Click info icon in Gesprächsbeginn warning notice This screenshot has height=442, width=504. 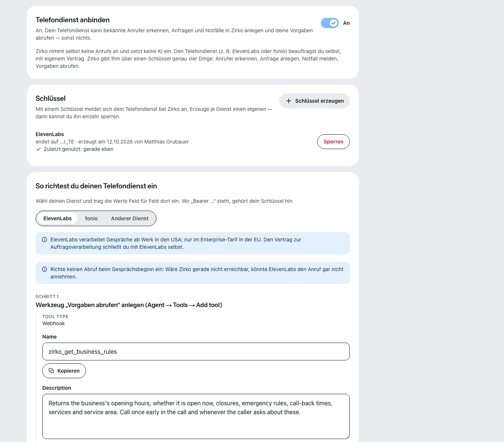[x=44, y=269]
